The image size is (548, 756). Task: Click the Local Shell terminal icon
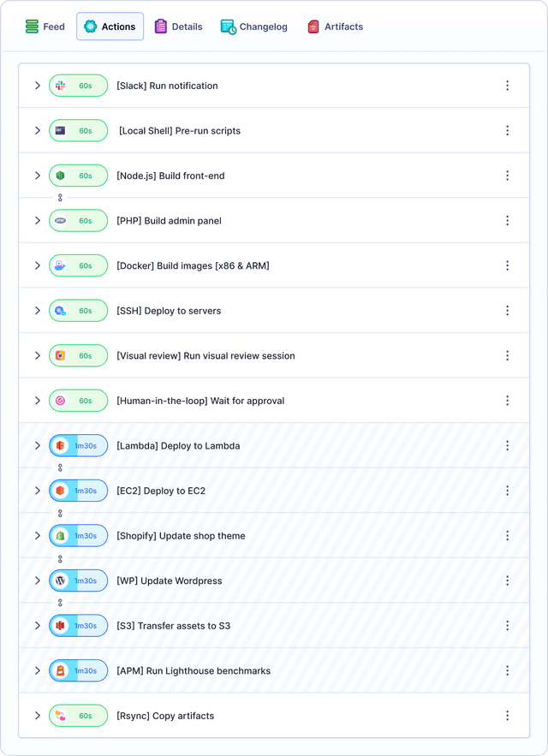[x=60, y=131]
